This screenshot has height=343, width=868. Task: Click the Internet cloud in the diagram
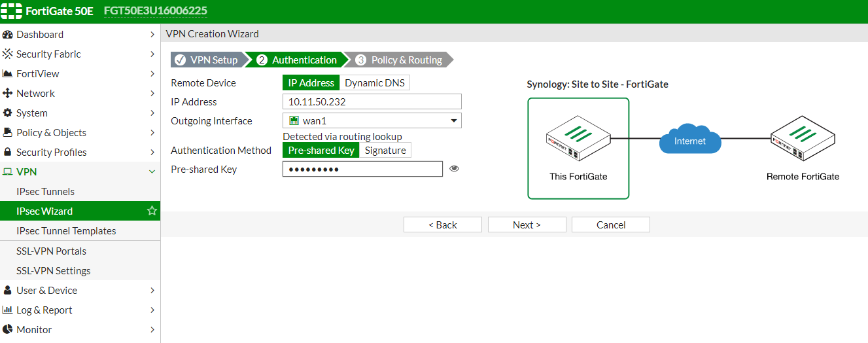click(x=690, y=140)
